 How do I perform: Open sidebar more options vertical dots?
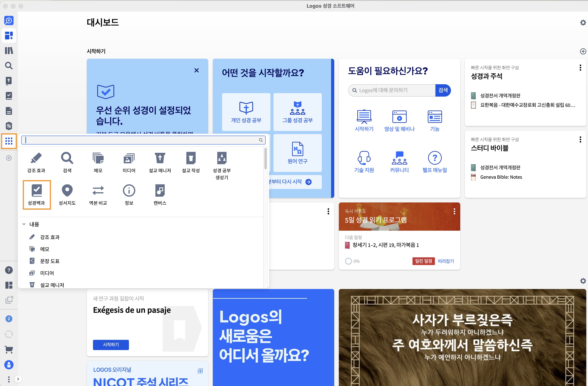point(9,379)
